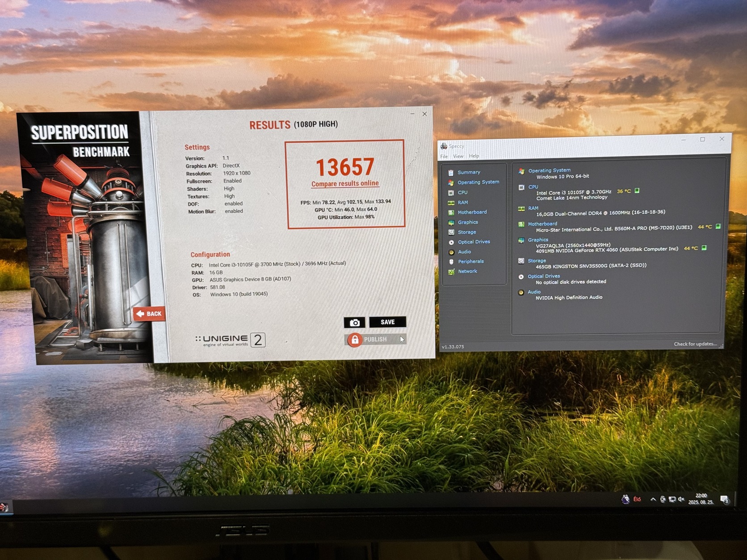Click the 'Comet Lake 14nm Technology' line
The image size is (747, 560).
coord(572,198)
